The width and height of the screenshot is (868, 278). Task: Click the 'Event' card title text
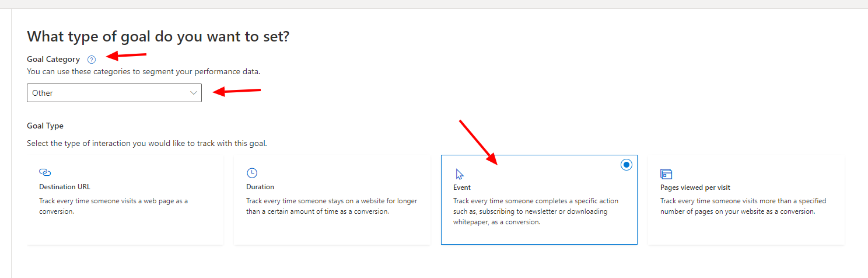tap(462, 187)
